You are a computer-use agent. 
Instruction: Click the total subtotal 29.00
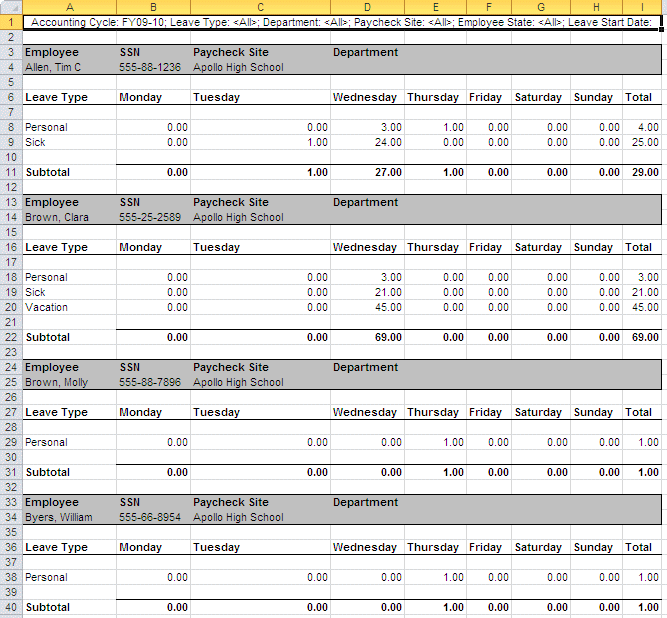tap(645, 172)
